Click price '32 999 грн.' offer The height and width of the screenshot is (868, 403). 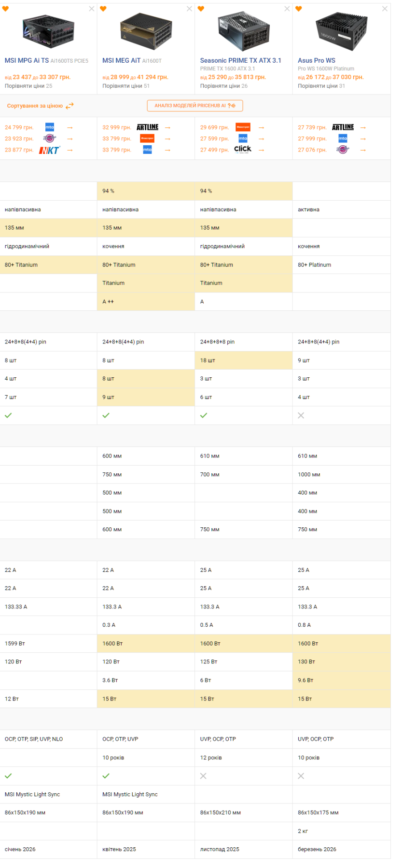(116, 127)
